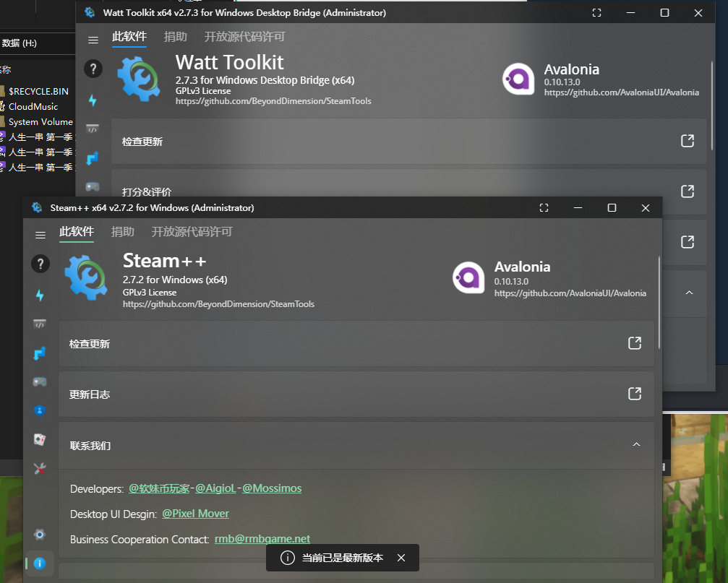The height and width of the screenshot is (583, 728).
Task: Switch to 捐助 tab in Steam++ window
Action: point(123,231)
